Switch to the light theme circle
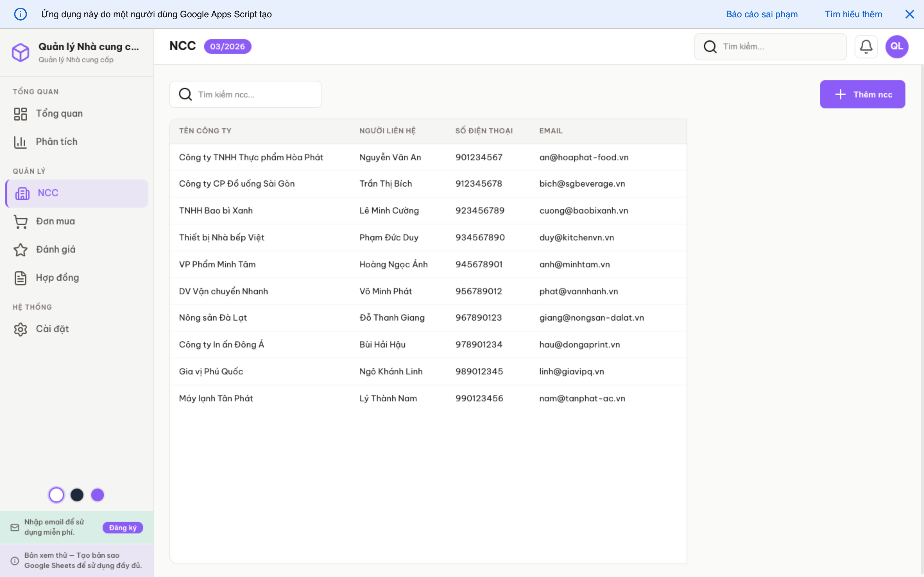 pos(56,495)
